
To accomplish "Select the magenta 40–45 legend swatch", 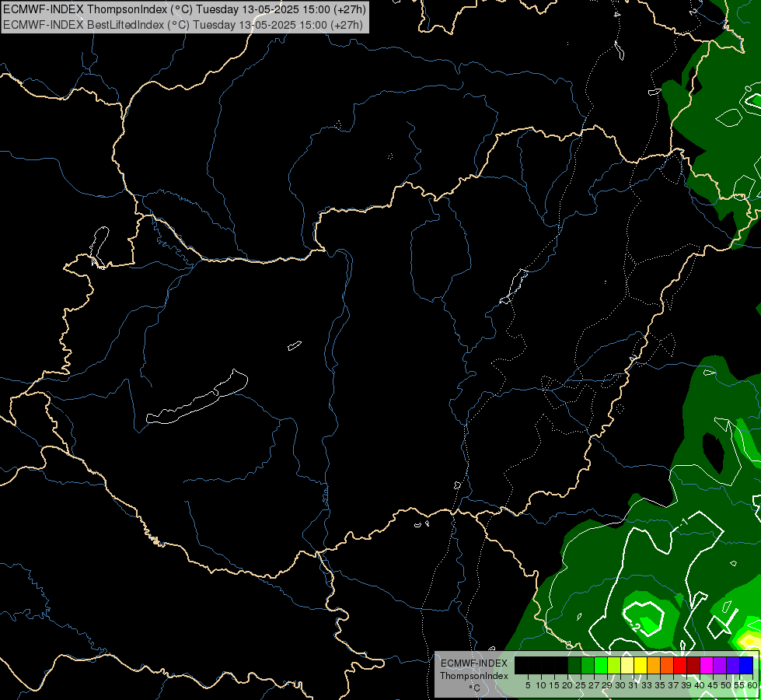I will [x=707, y=665].
